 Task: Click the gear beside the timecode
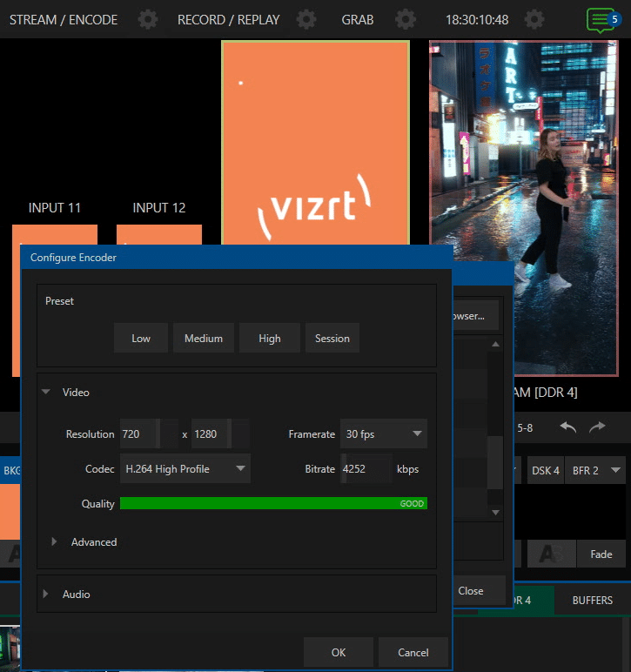[x=536, y=19]
